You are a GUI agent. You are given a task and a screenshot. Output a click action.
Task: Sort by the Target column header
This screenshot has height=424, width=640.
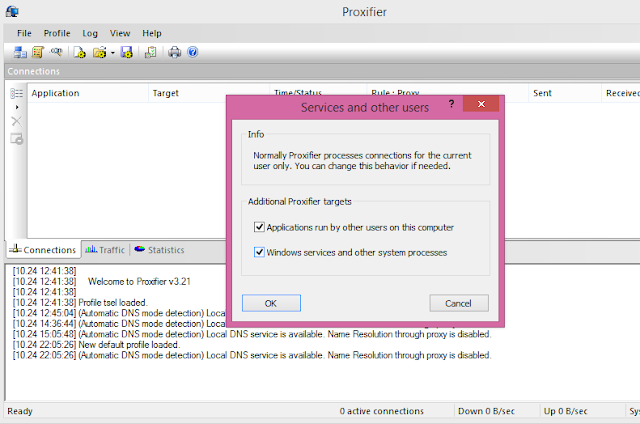coord(209,93)
